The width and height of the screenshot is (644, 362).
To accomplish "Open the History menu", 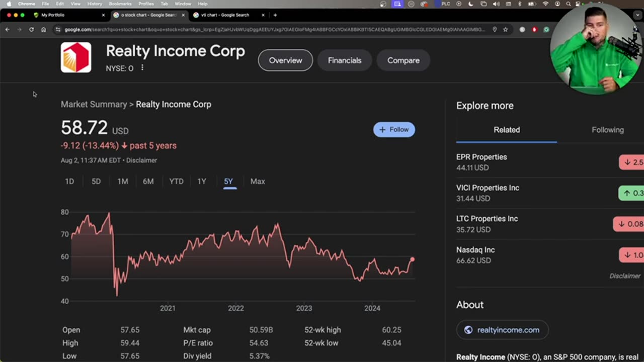I will (95, 4).
